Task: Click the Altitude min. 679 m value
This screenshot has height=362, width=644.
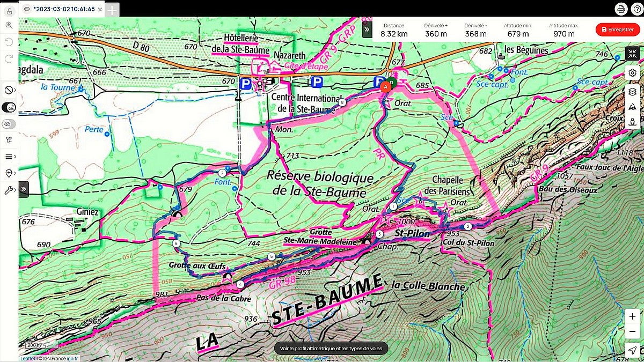Action: click(518, 34)
